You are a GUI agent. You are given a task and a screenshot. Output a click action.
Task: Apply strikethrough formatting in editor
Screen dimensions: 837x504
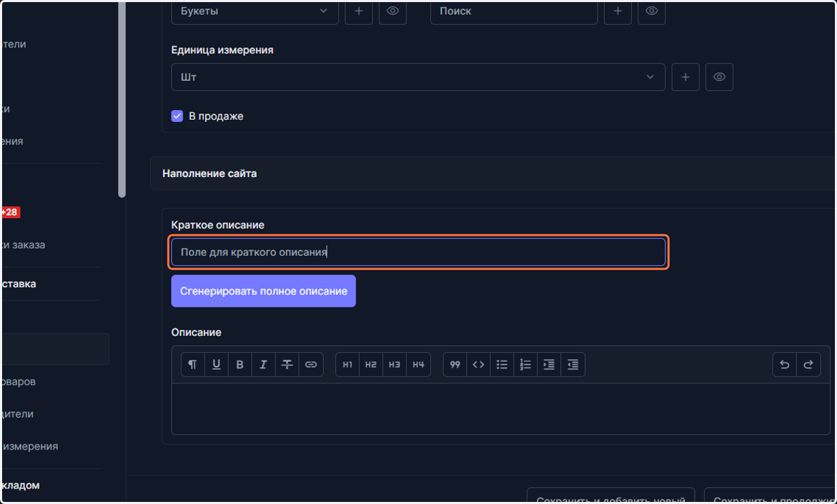[287, 365]
